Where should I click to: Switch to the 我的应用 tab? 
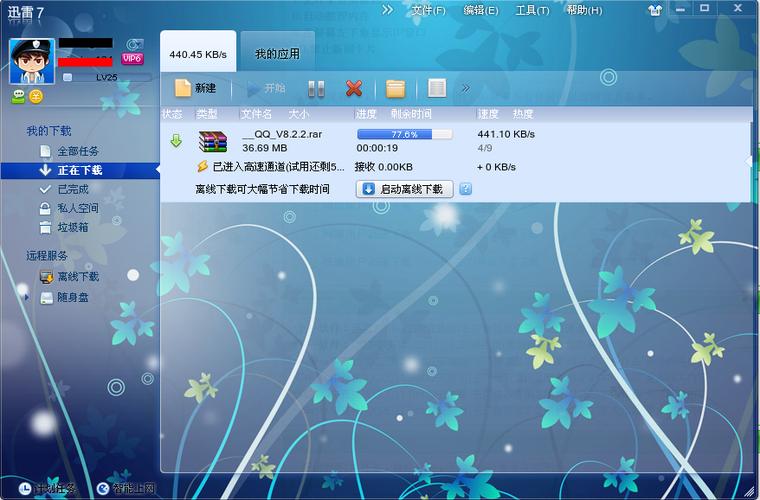coord(278,52)
